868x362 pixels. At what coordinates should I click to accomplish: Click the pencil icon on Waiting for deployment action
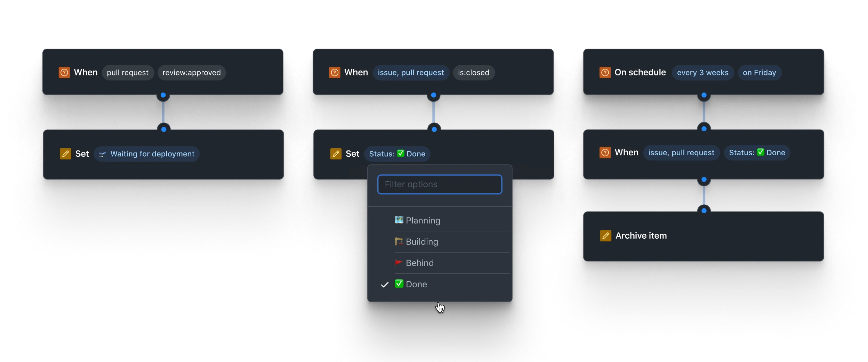coord(65,154)
